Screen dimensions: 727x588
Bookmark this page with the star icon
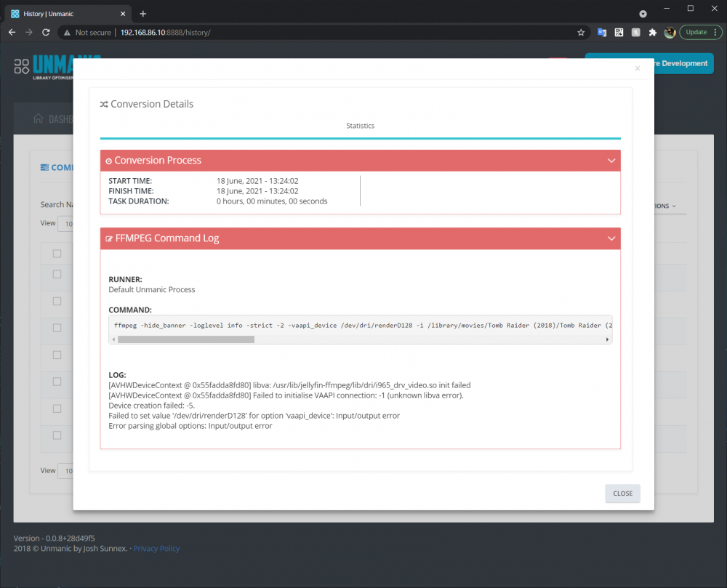[x=580, y=33]
